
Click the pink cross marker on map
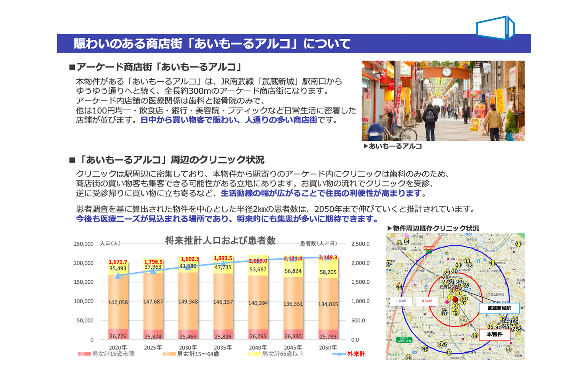[447, 302]
